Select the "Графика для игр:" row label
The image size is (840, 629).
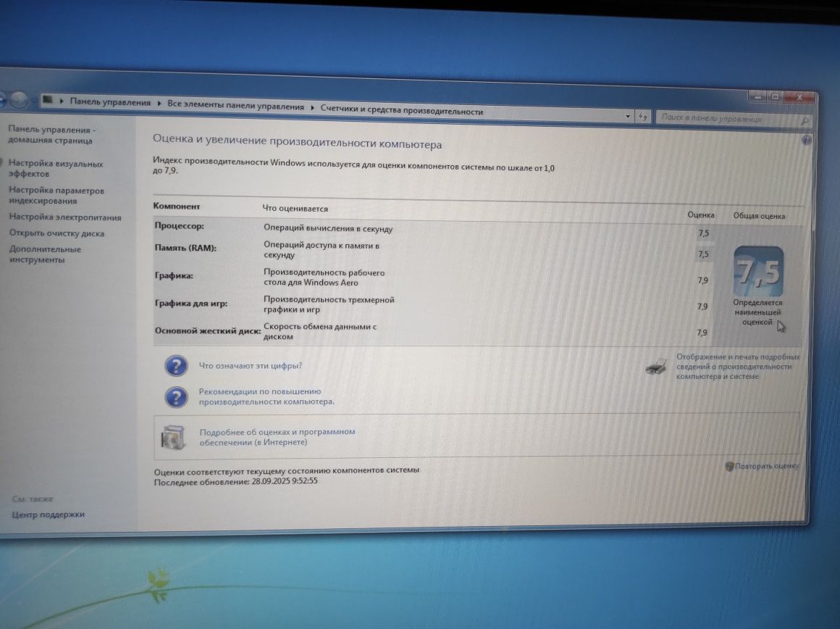[x=190, y=303]
